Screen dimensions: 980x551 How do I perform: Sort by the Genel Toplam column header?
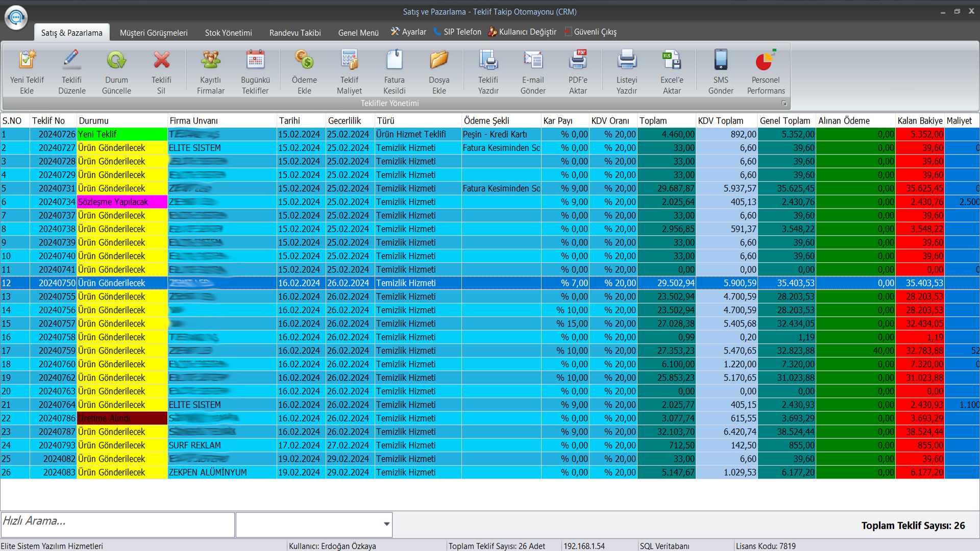pos(785,121)
